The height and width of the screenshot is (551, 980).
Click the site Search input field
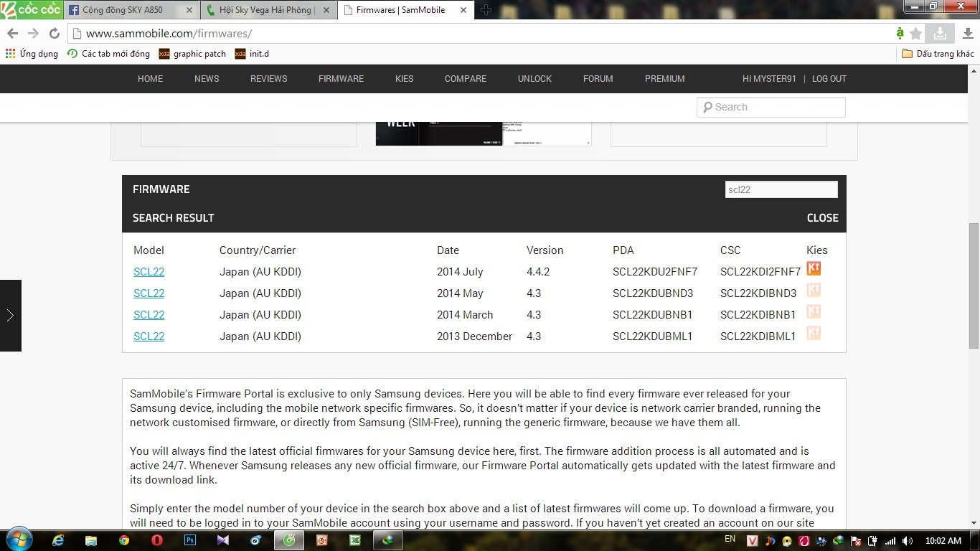pyautogui.click(x=771, y=107)
